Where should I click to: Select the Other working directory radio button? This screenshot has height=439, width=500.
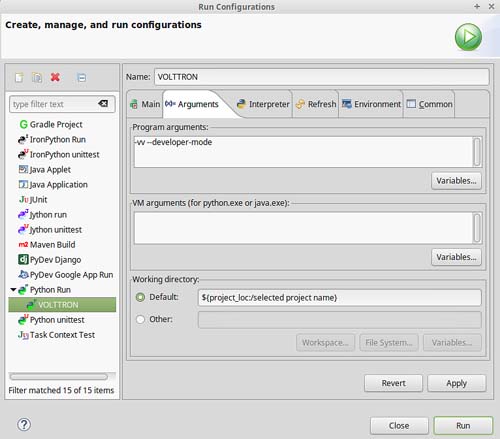[x=140, y=319]
